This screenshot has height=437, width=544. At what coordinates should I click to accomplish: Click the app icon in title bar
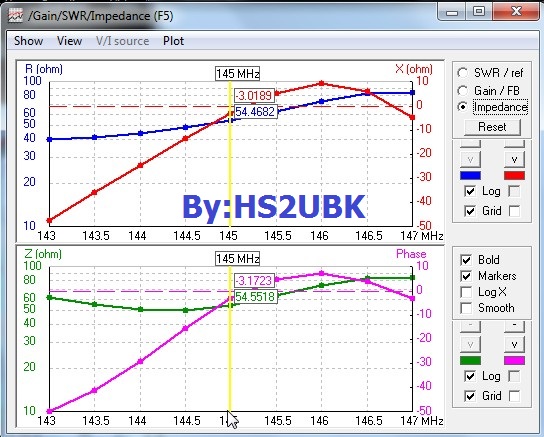pyautogui.click(x=15, y=16)
